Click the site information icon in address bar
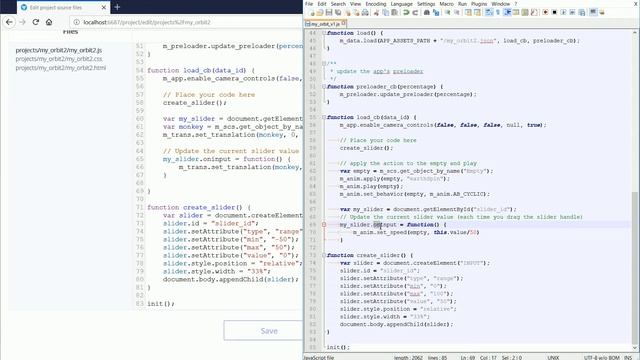 coord(76,22)
